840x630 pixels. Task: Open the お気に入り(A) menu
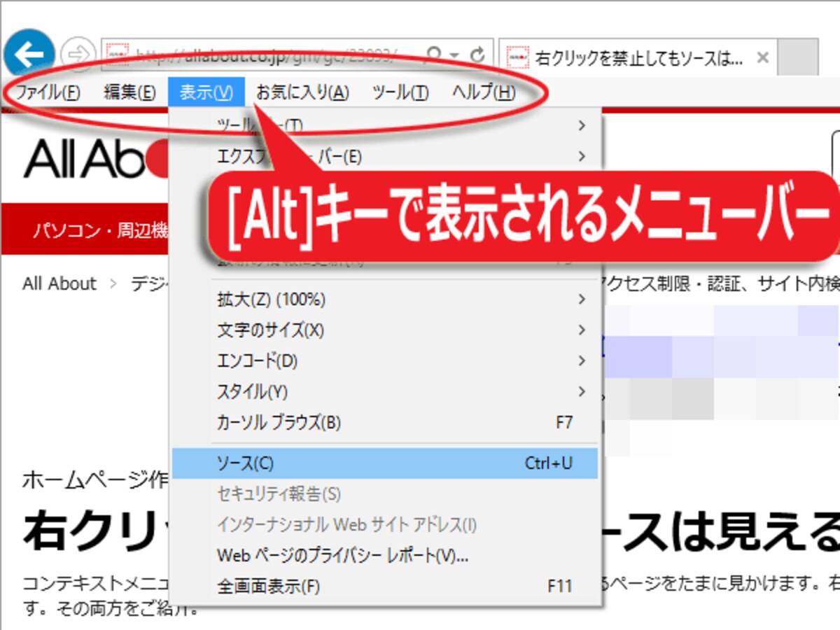click(x=302, y=92)
